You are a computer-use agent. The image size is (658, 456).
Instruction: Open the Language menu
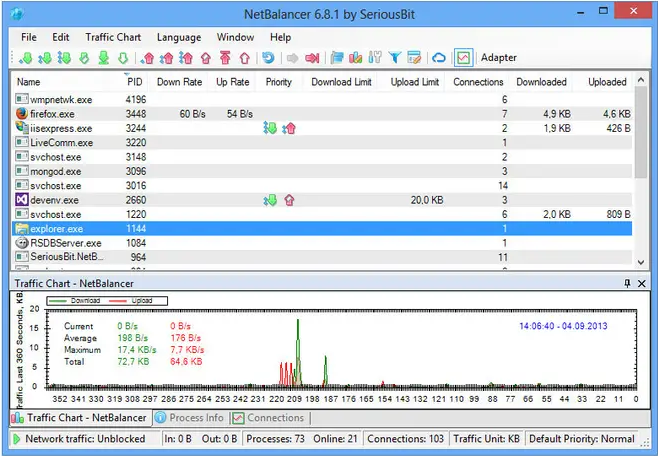[179, 37]
